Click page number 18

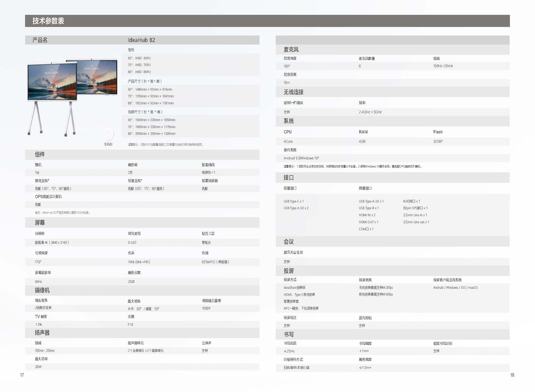click(x=512, y=375)
